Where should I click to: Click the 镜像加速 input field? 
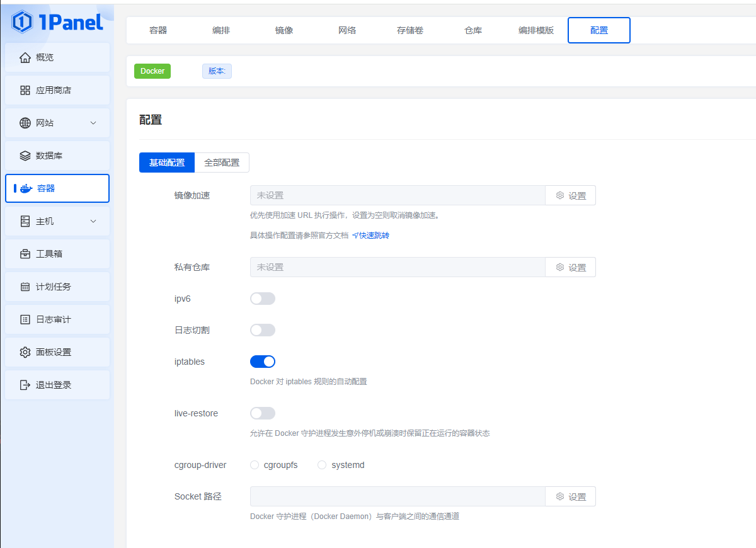398,195
